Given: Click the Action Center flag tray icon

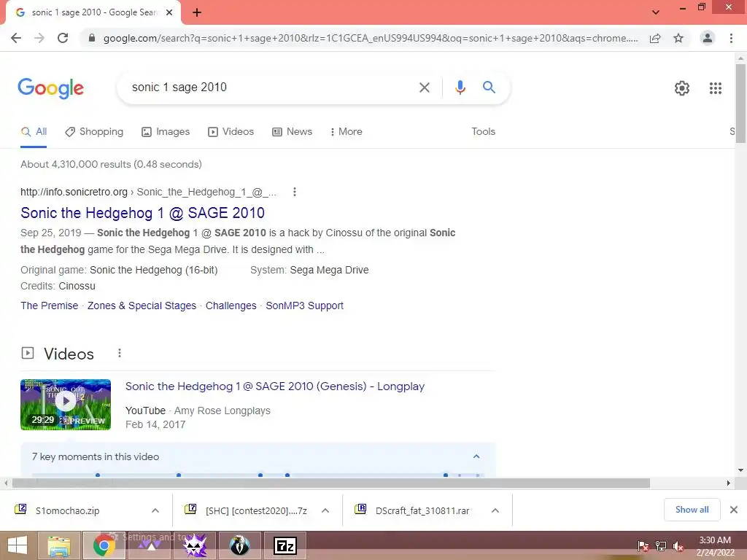Looking at the screenshot, I should [x=643, y=546].
